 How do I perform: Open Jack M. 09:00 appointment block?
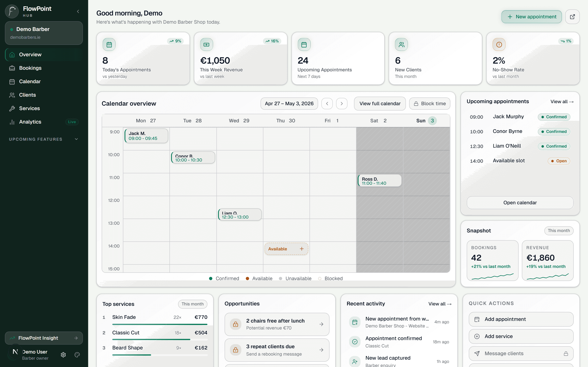[x=146, y=136]
